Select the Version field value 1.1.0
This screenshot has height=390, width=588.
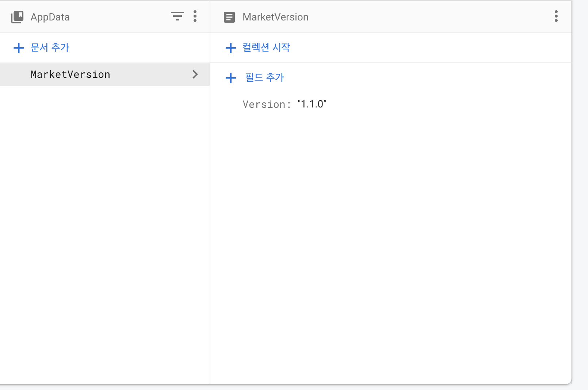[x=312, y=104]
